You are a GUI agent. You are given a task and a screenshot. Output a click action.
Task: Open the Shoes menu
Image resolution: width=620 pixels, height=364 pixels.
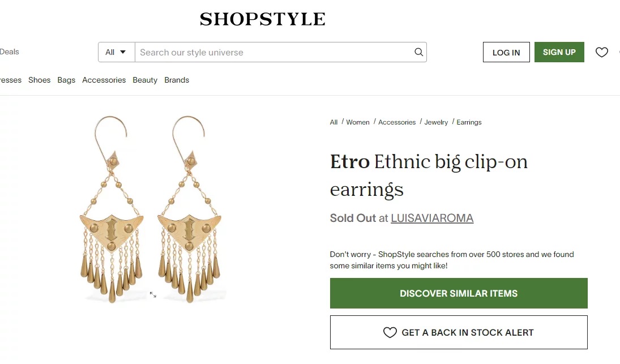coord(39,80)
